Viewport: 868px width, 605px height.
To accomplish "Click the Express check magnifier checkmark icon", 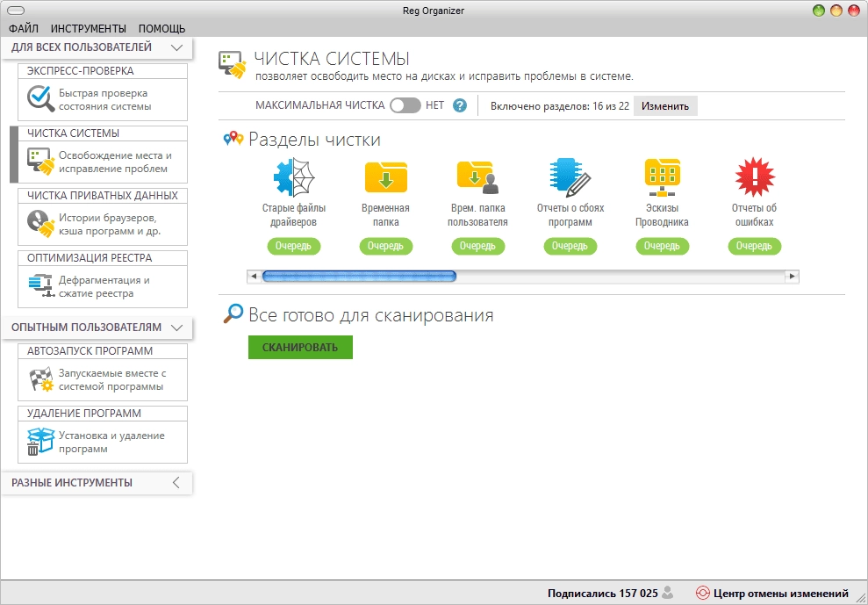I will [41, 99].
